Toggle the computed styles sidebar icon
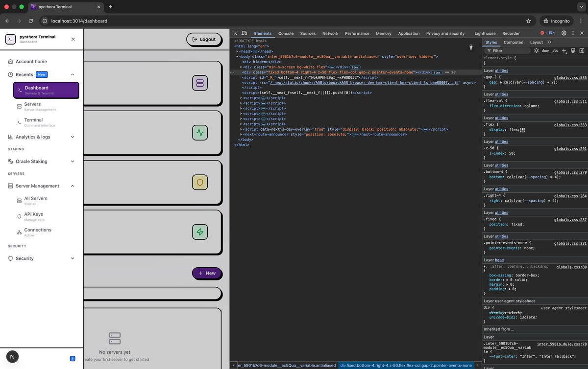This screenshot has height=369, width=588. pos(582,50)
